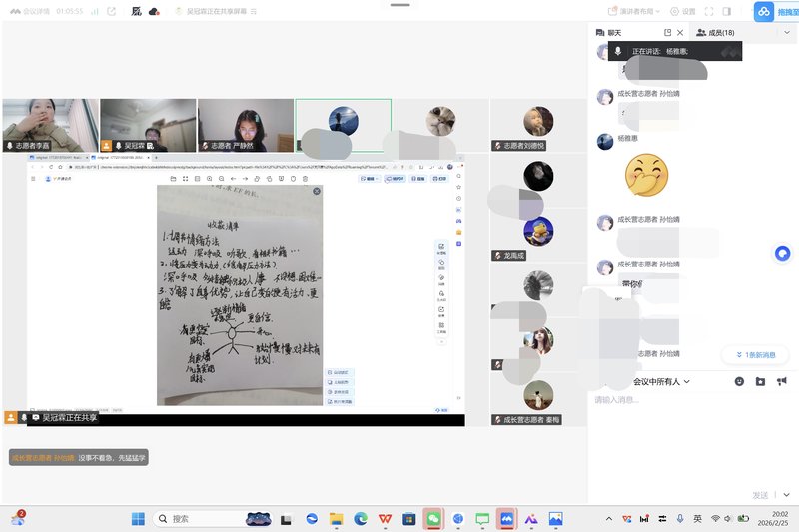Click the megaphone announcement icon in chat
The width and height of the screenshot is (799, 532).
pyautogui.click(x=781, y=381)
